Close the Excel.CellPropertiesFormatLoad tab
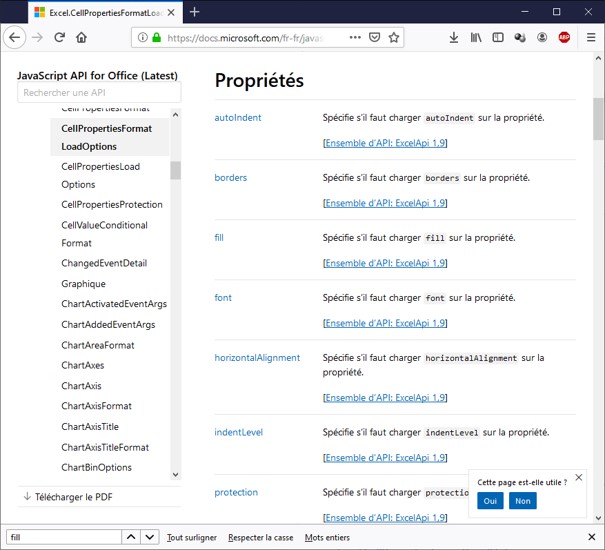This screenshot has width=605, height=550. point(171,12)
